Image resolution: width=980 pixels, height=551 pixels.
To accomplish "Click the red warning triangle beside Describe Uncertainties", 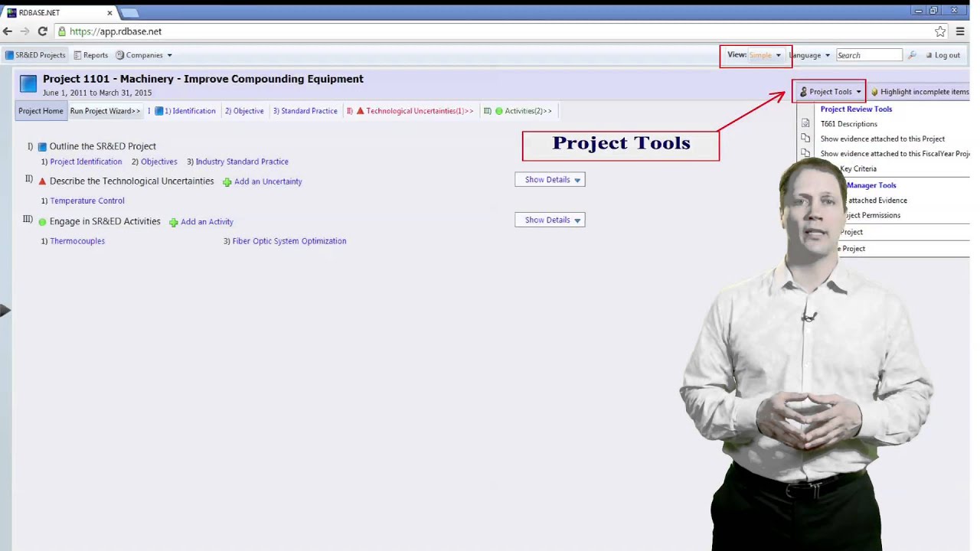I will pyautogui.click(x=42, y=181).
